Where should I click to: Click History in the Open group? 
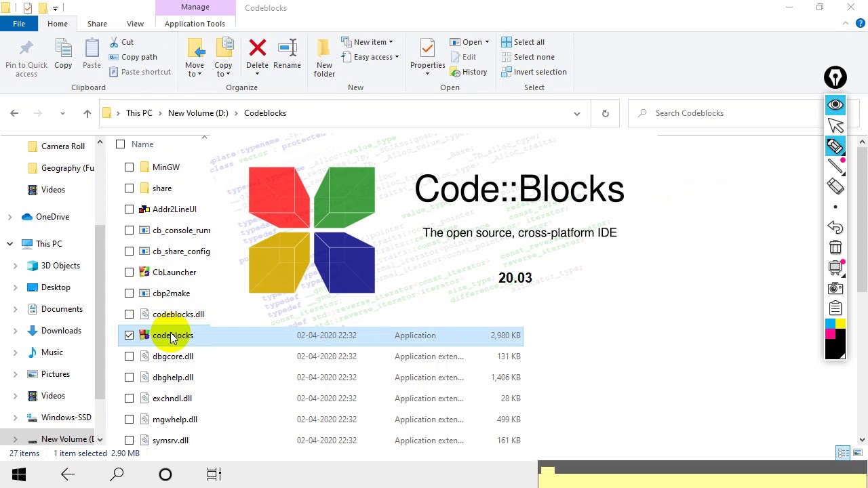[x=468, y=72]
